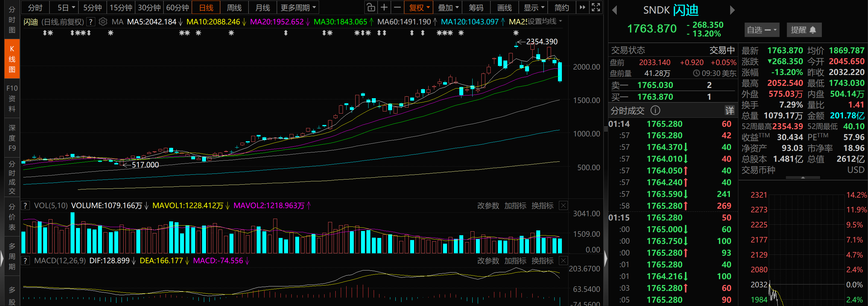Click the unlock padlock icon in chart toolbar

tap(371, 7)
